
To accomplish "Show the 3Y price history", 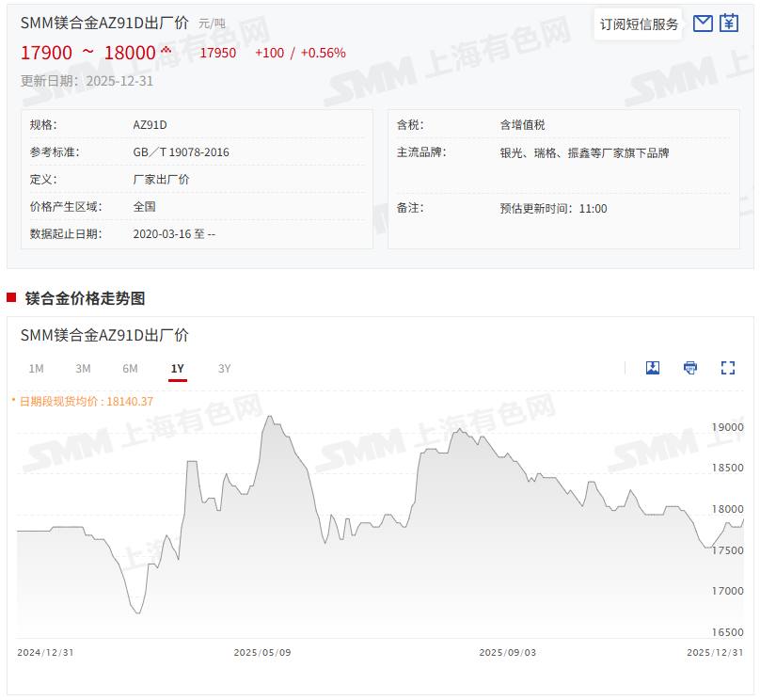I will (x=224, y=369).
